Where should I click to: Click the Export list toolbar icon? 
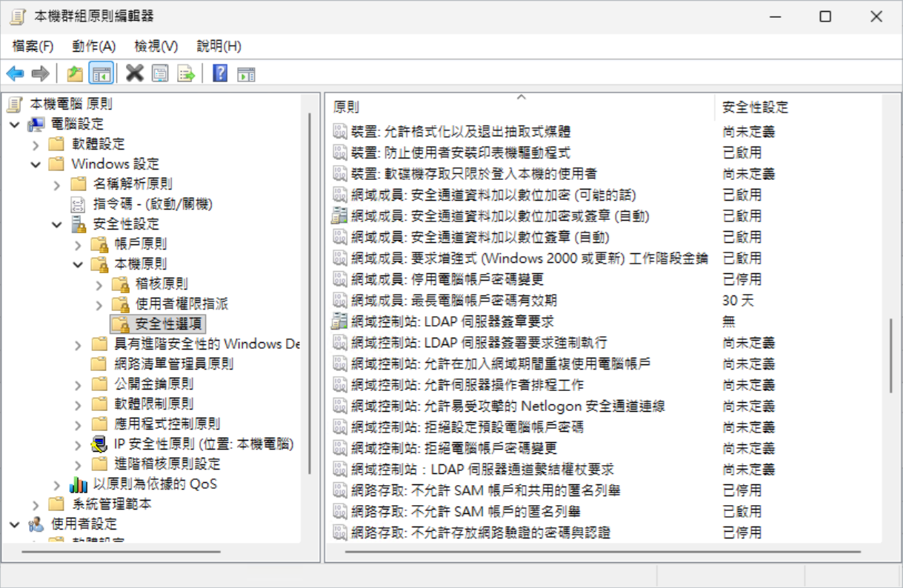(x=186, y=73)
